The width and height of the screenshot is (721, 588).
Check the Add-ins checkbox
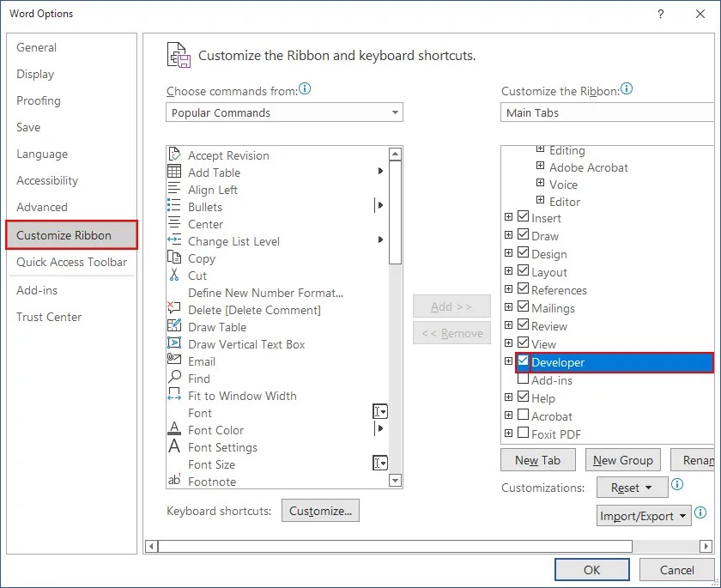(x=523, y=379)
